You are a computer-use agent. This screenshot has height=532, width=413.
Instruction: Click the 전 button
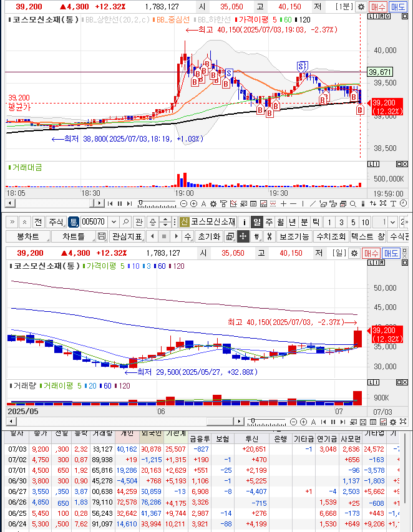tap(37, 222)
